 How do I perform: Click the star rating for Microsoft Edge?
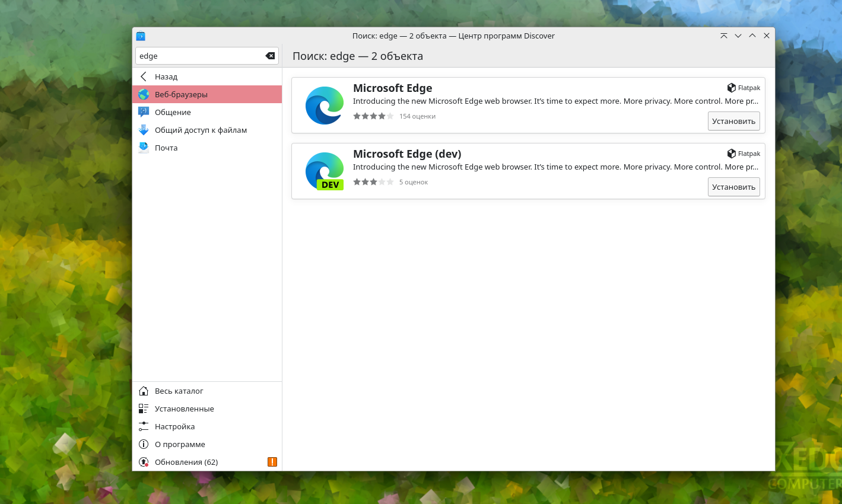(373, 116)
